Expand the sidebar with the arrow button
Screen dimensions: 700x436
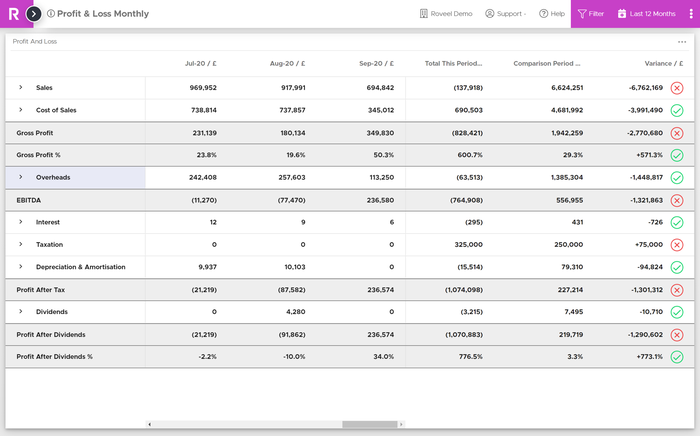[x=34, y=14]
